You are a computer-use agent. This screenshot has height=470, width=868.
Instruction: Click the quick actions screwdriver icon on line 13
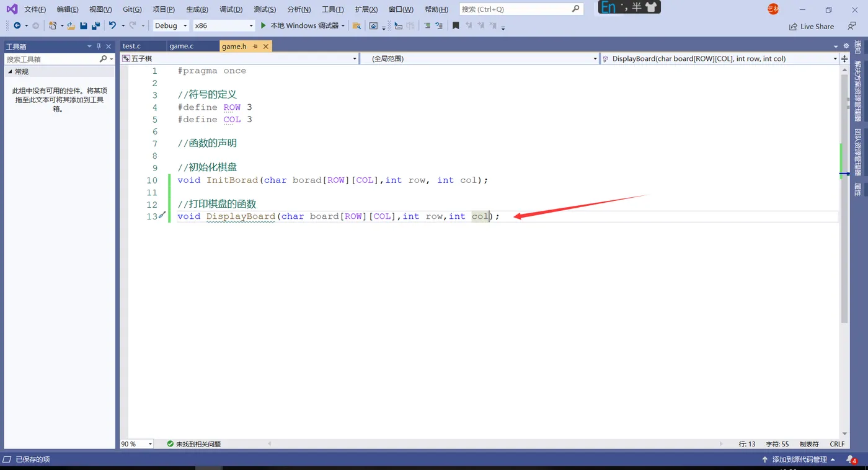click(162, 215)
